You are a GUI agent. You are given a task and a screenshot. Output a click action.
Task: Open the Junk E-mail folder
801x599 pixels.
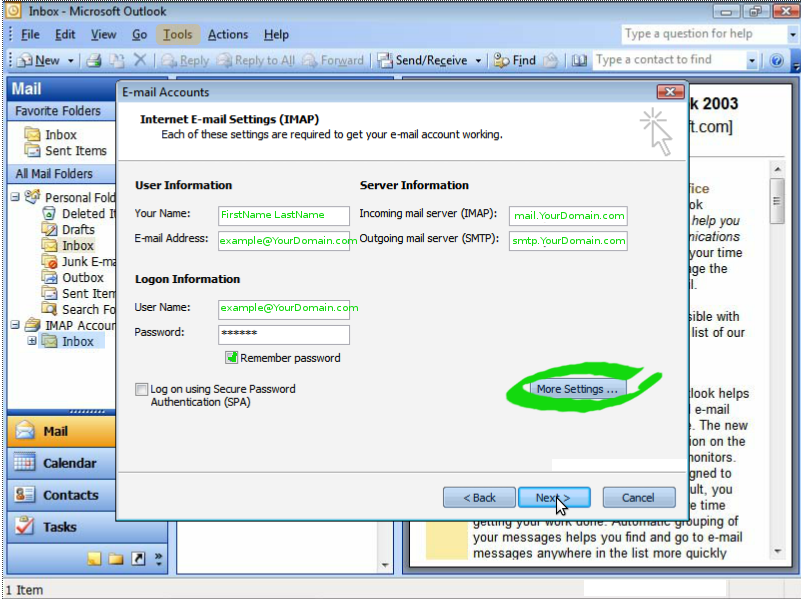click(x=78, y=261)
